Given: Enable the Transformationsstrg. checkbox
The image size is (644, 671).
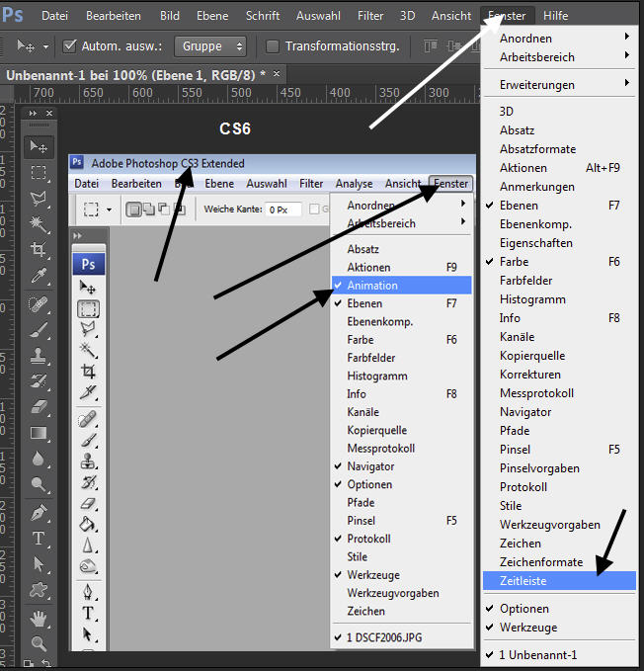Looking at the screenshot, I should click(274, 46).
